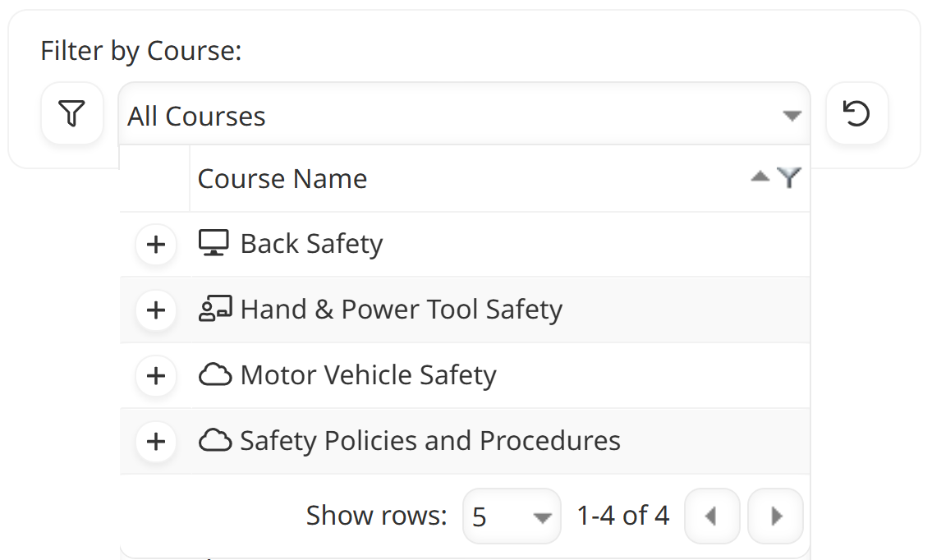Screen dimensions: 932x560
Task: Click the filter funnel icon on the left
Action: (71, 113)
